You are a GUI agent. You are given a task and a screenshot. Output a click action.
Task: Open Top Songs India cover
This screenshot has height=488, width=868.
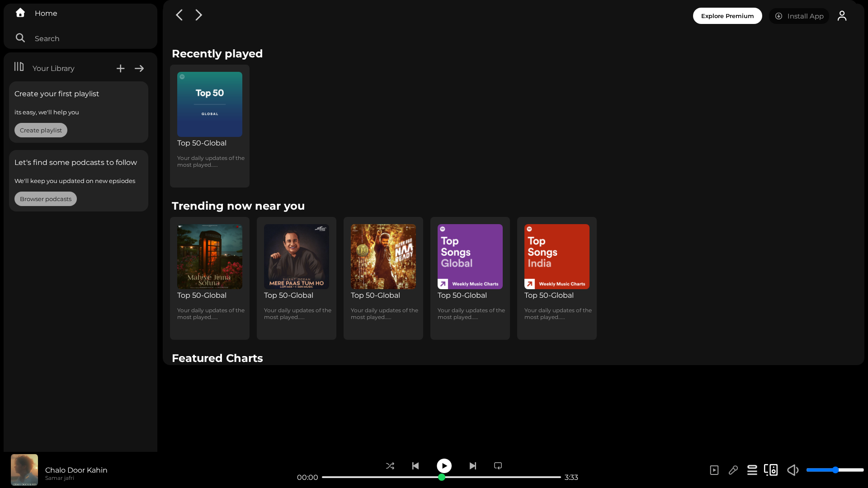tap(557, 257)
